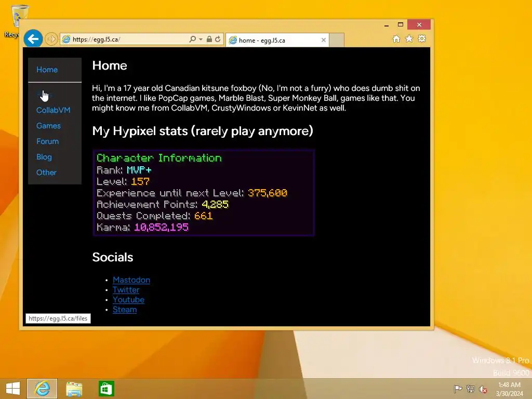Click experience value '375,600'
532x399 pixels.
click(x=268, y=193)
